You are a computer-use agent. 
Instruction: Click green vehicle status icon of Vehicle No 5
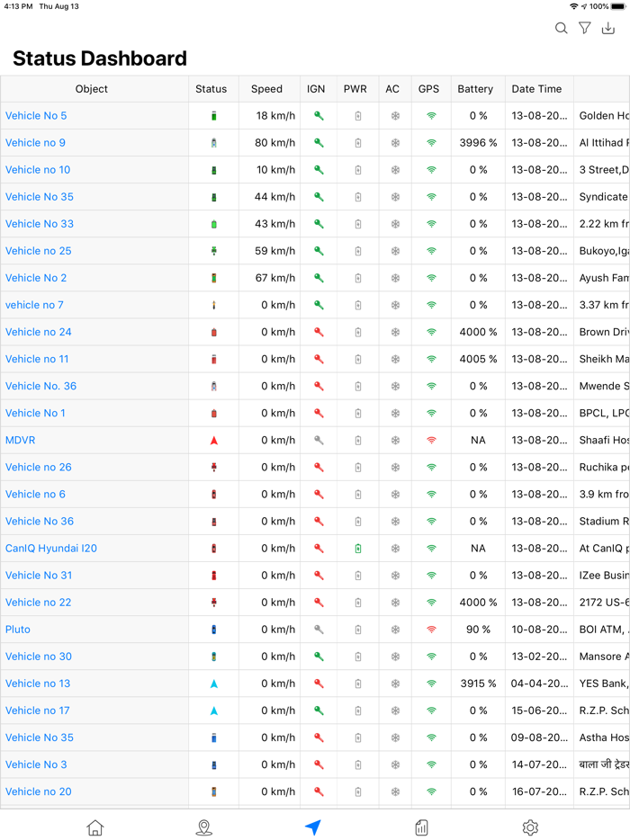click(x=214, y=116)
